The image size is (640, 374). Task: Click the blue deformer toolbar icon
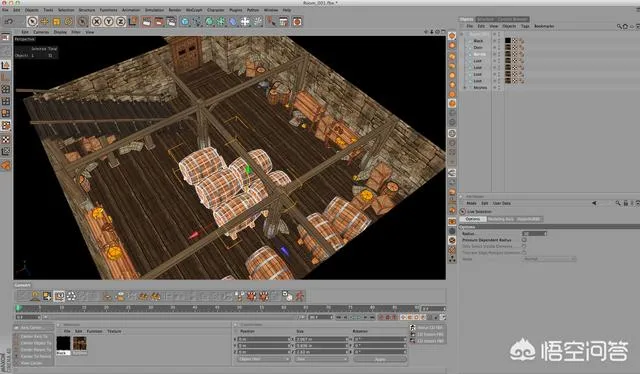[x=233, y=21]
